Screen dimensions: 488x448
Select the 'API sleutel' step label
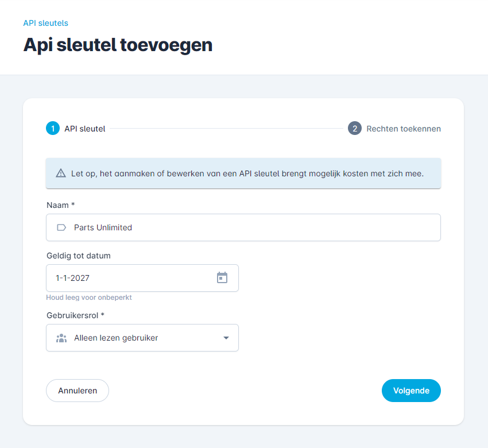point(84,129)
